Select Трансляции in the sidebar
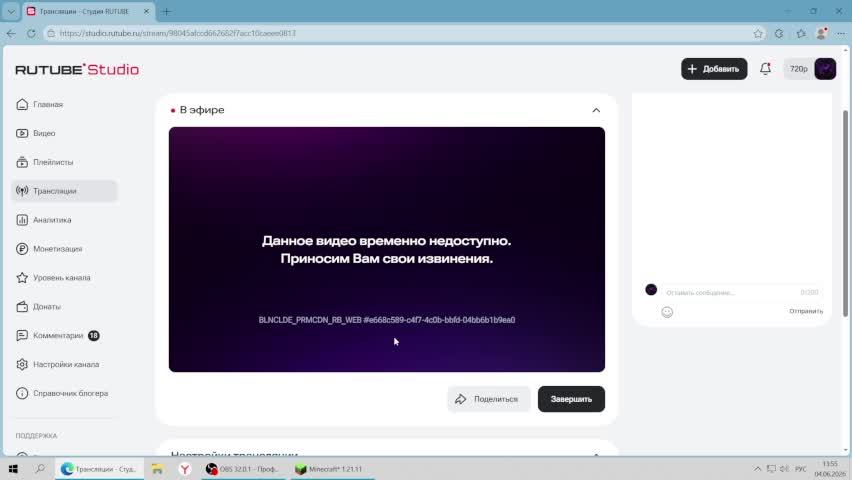The height and width of the screenshot is (480, 852). tap(64, 191)
